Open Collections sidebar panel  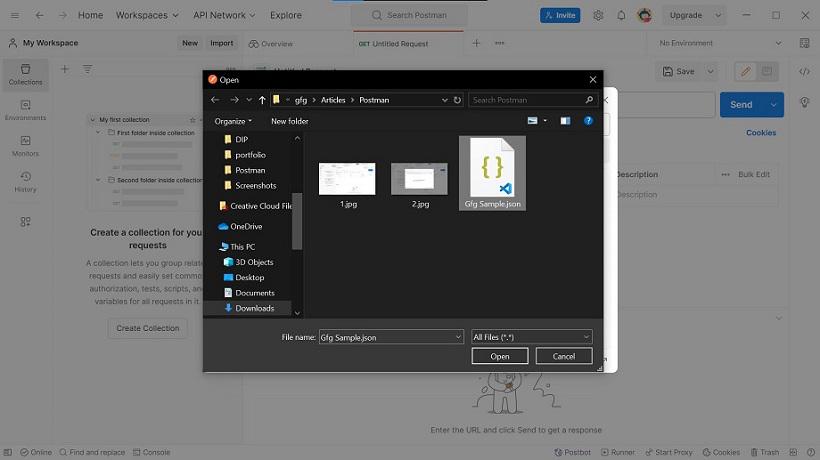point(25,74)
